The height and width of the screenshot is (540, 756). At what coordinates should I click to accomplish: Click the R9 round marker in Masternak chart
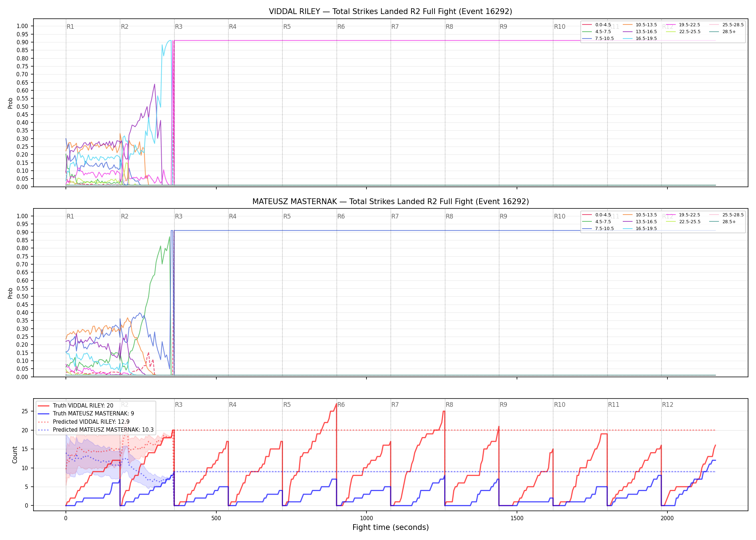(x=503, y=216)
